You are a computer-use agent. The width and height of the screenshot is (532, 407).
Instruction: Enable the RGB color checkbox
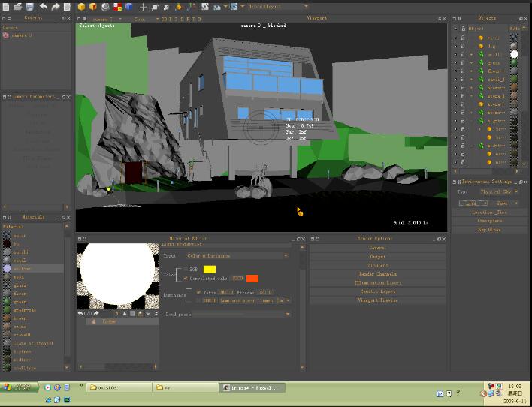(x=186, y=269)
